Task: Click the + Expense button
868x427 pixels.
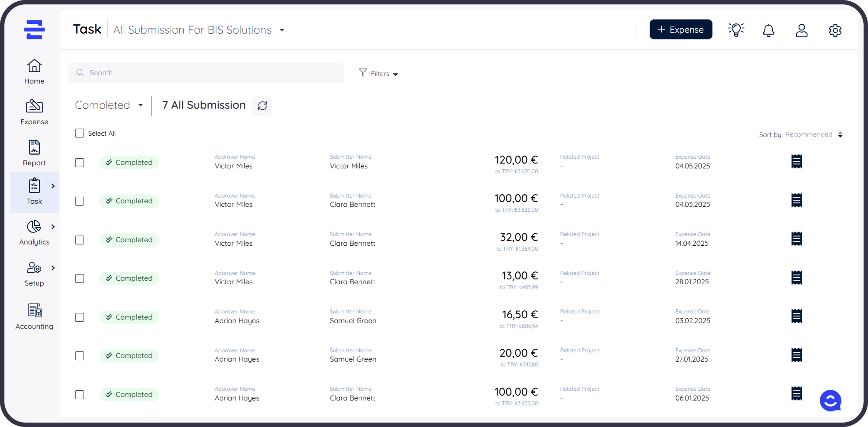Action: 681,30
